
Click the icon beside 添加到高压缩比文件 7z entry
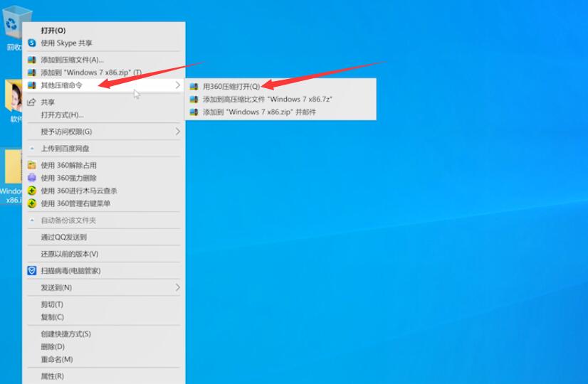[194, 100]
